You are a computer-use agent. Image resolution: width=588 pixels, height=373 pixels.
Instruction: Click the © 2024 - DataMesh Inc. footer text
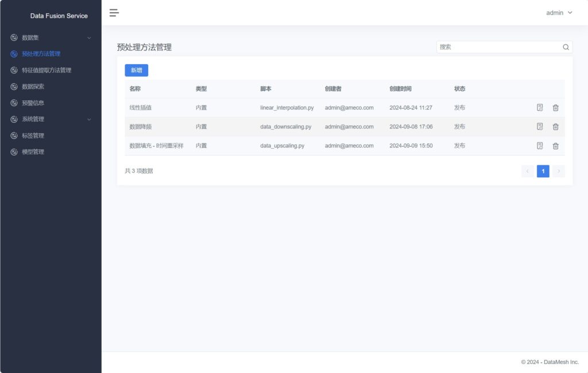(x=550, y=362)
